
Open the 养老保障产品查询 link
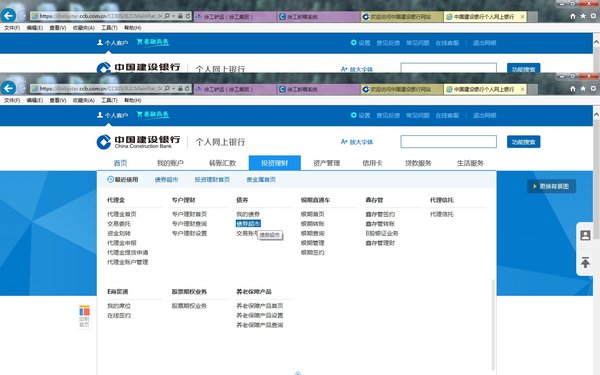click(x=260, y=325)
